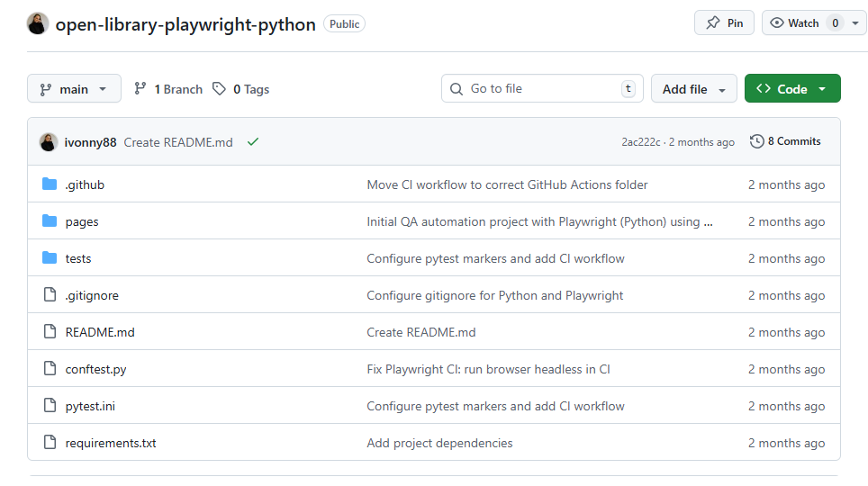Click the pin icon in Pin button

pyautogui.click(x=713, y=22)
